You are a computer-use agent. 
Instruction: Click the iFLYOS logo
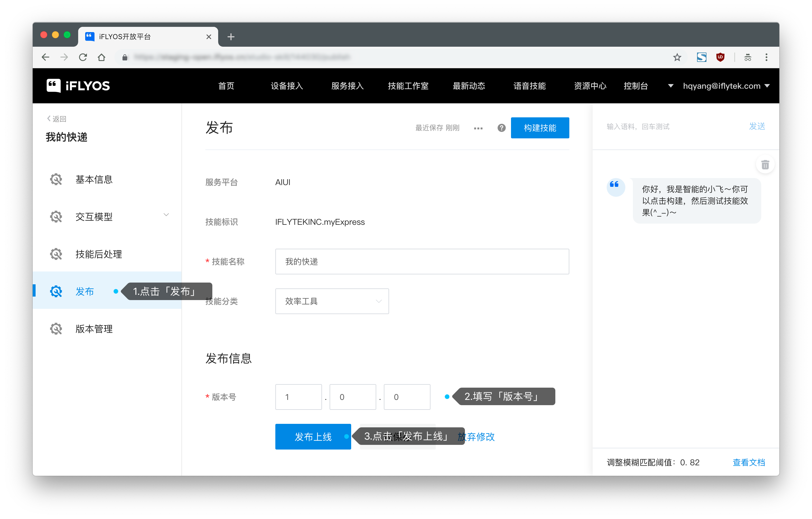pos(78,86)
